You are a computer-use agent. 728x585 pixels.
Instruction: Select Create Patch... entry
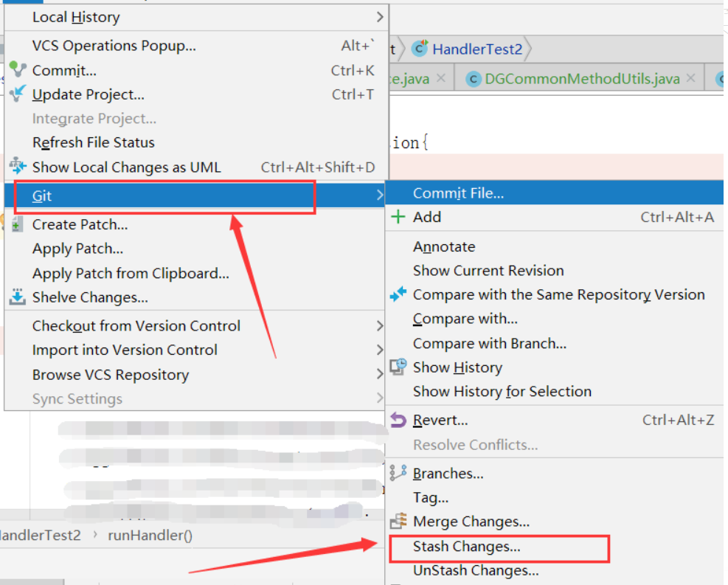pos(196,225)
